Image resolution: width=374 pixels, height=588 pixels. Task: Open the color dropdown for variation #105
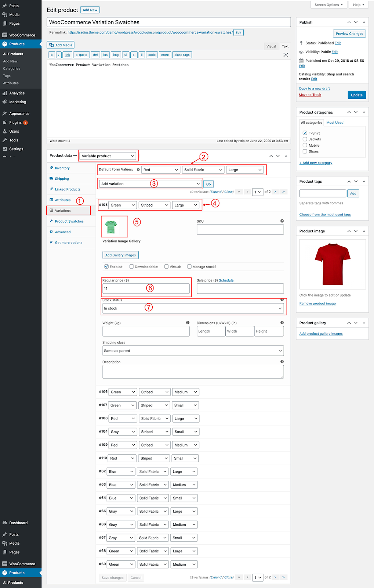click(x=123, y=205)
